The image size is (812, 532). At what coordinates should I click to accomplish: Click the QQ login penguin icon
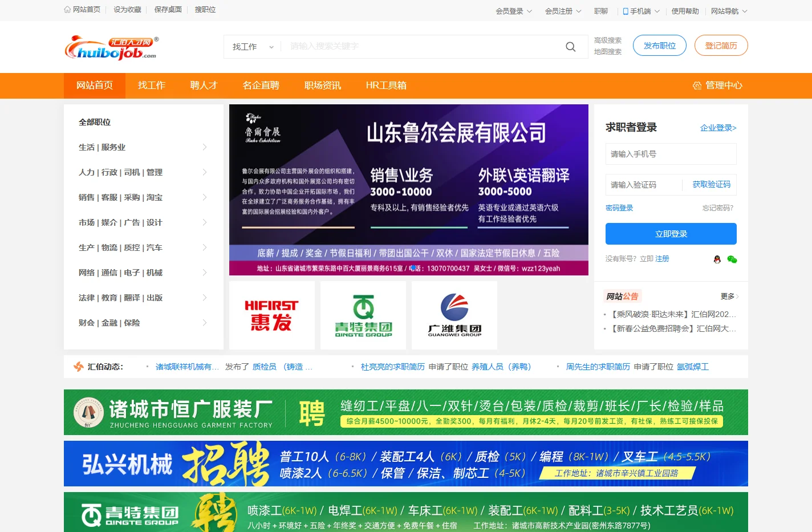pyautogui.click(x=717, y=259)
